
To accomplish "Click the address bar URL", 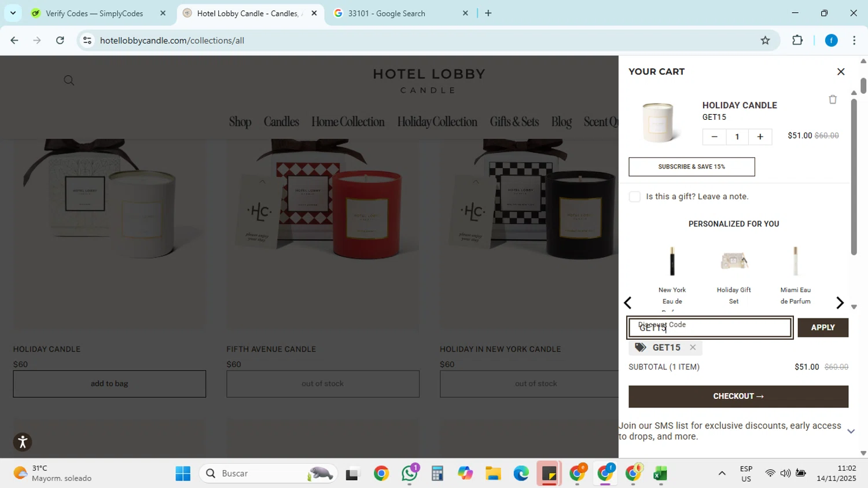I will tap(172, 41).
